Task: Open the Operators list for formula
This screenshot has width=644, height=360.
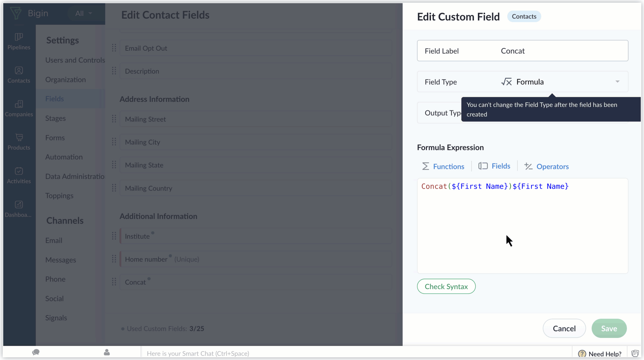Action: 546,166
